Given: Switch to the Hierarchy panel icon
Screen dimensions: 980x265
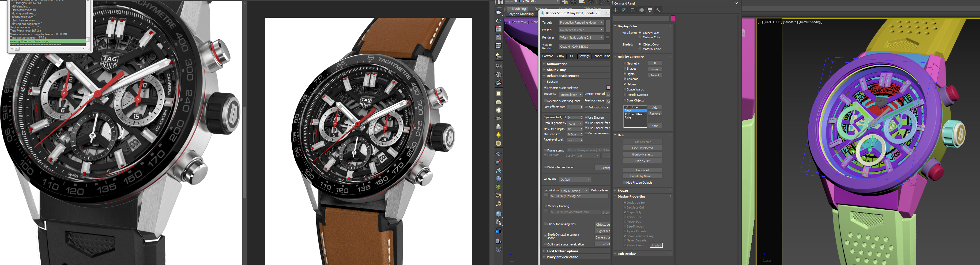Looking at the screenshot, I should pyautogui.click(x=633, y=10).
